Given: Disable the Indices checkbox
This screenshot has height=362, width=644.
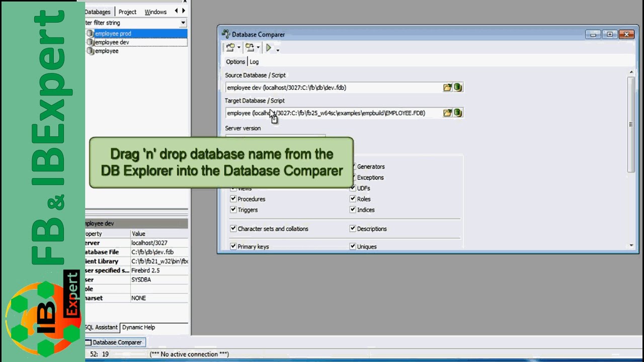Looking at the screenshot, I should (353, 210).
